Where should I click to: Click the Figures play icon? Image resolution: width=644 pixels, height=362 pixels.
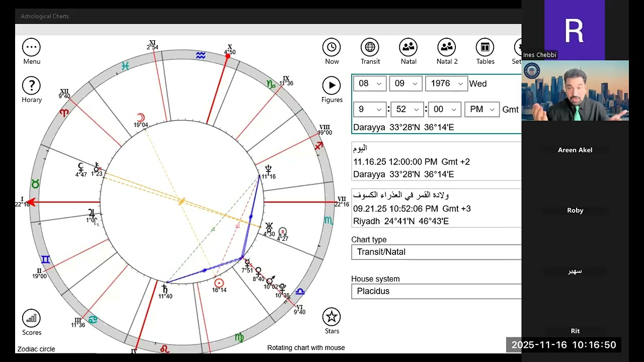[x=332, y=85]
